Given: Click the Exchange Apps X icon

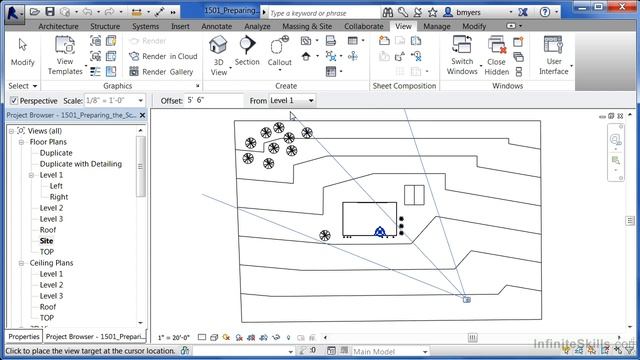Looking at the screenshot, I should tap(523, 12).
